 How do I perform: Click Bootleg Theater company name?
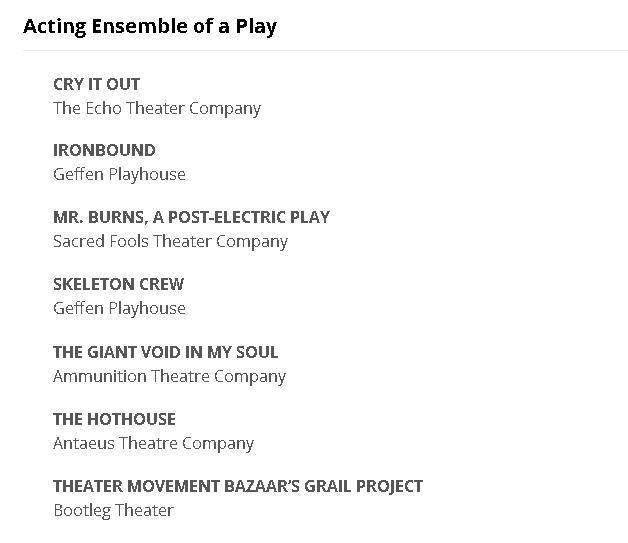(x=113, y=510)
